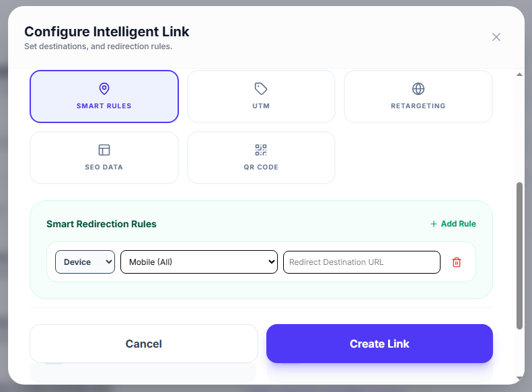Click the plus icon beside Add Rule
Viewport: 532px width, 392px height.
[x=433, y=224]
